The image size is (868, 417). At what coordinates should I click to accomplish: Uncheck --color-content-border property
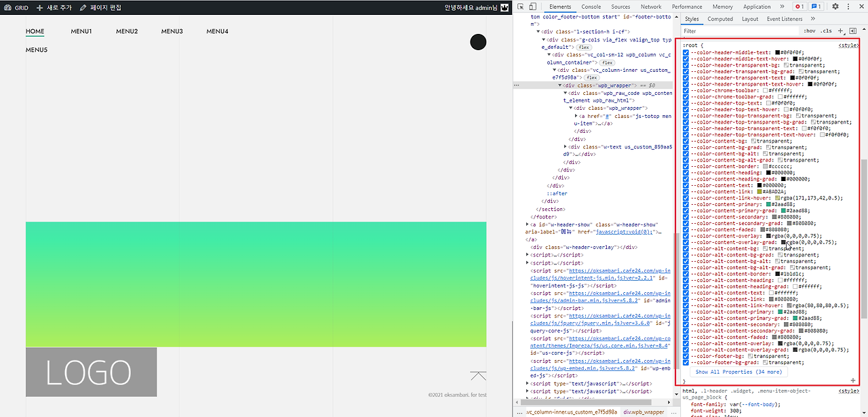click(686, 166)
